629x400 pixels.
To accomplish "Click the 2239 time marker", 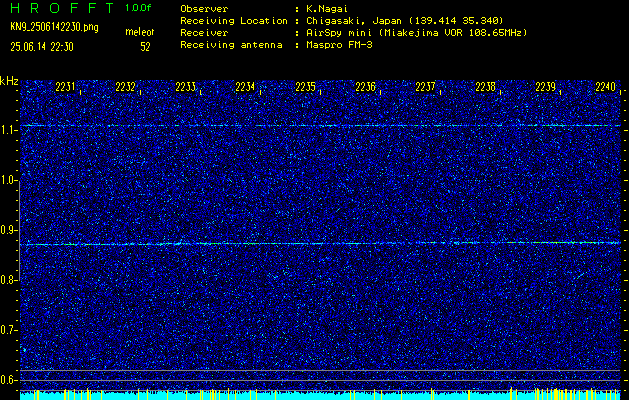I will [x=546, y=87].
